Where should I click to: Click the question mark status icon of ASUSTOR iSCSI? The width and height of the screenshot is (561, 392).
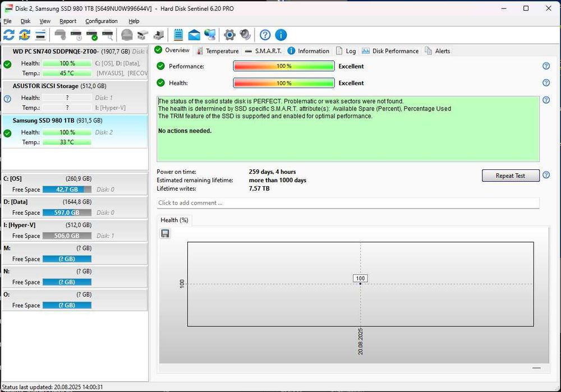(7, 99)
